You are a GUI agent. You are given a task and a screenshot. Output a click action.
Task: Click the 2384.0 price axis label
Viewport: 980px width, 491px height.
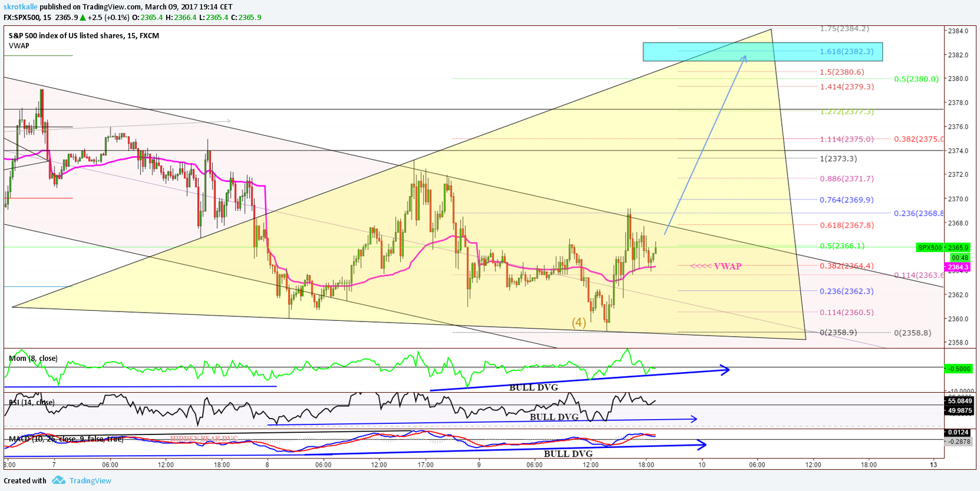pyautogui.click(x=958, y=31)
